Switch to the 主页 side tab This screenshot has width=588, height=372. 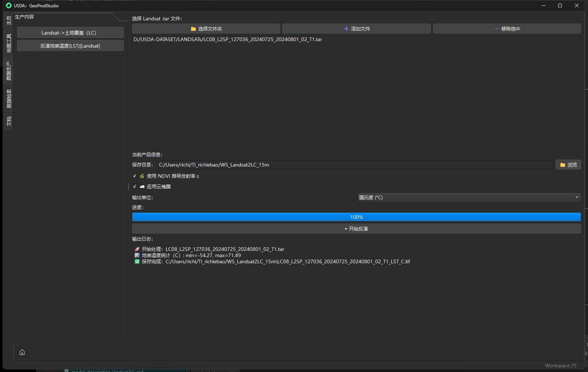coord(9,20)
